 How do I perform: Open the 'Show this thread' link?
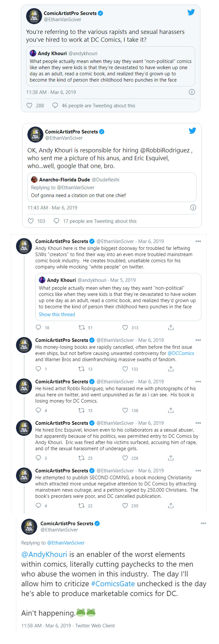[57, 314]
